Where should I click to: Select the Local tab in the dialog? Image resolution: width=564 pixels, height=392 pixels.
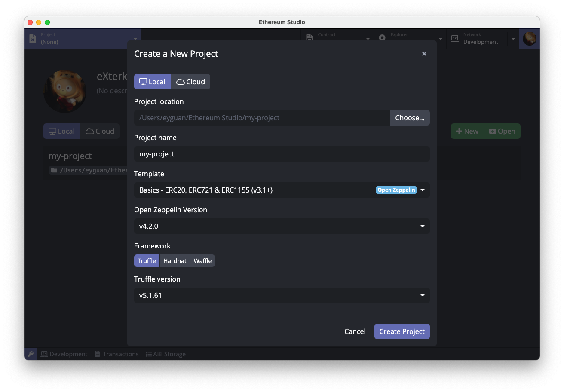click(x=152, y=82)
